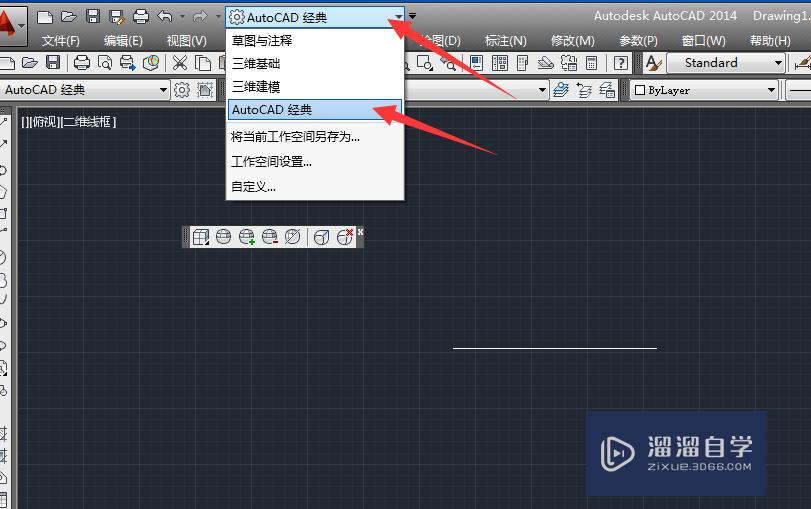Click the 3D Print icon
811x509 pixels.
[151, 63]
